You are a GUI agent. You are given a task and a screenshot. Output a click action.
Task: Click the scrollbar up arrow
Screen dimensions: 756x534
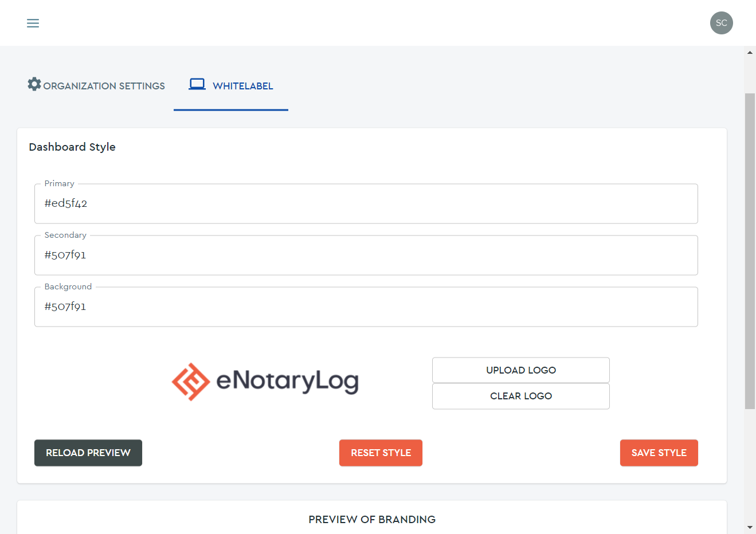750,53
